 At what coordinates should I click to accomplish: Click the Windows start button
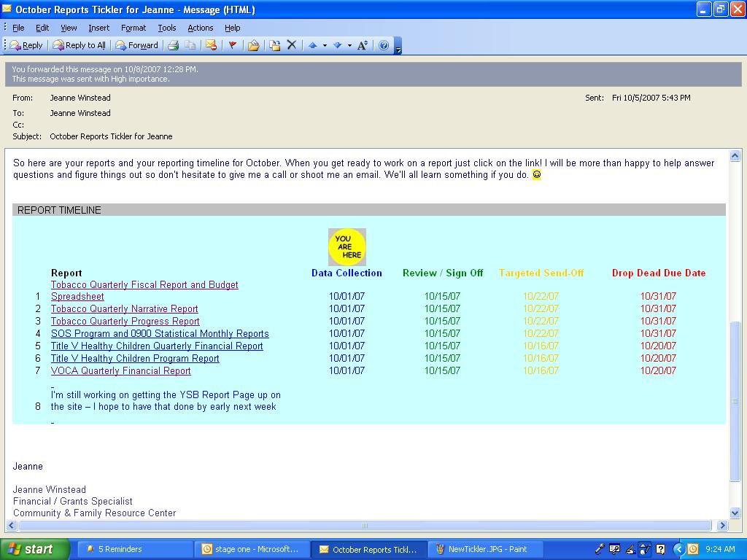pos(35,549)
